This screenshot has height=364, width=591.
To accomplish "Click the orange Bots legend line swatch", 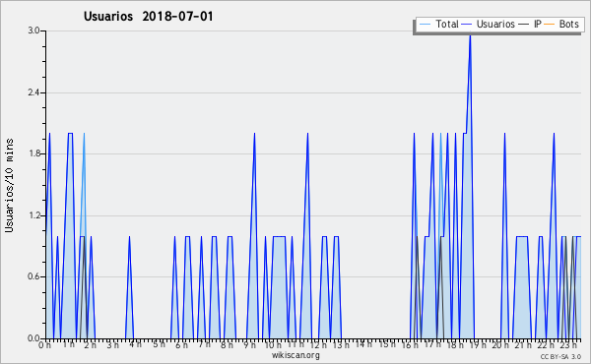I will (x=550, y=25).
